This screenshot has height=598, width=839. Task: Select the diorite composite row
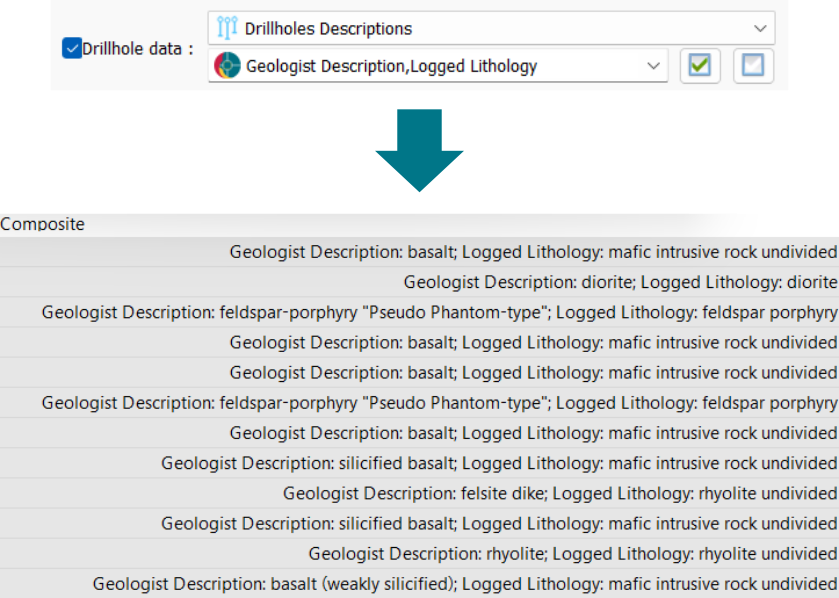(620, 282)
